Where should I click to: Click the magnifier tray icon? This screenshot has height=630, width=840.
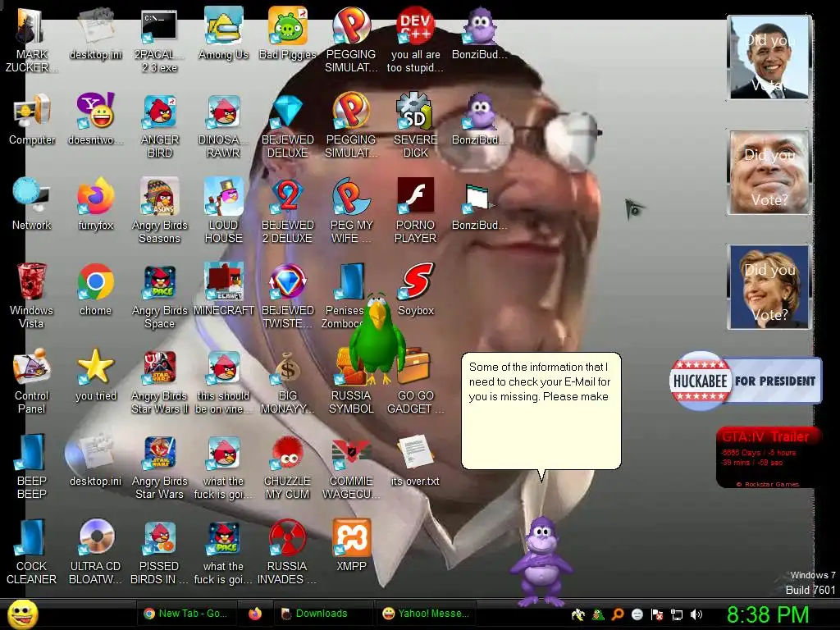618,614
